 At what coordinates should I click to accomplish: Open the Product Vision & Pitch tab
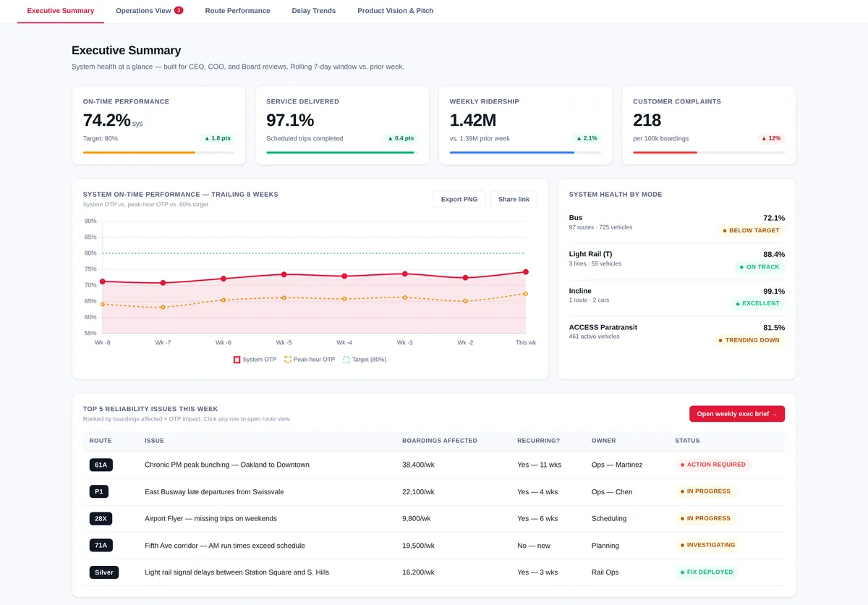[396, 11]
